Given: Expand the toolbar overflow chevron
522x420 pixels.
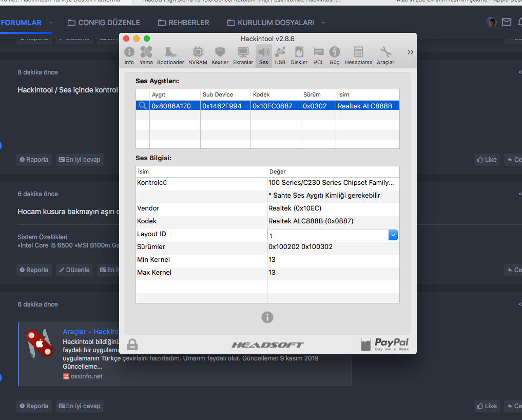Looking at the screenshot, I should (410, 52).
